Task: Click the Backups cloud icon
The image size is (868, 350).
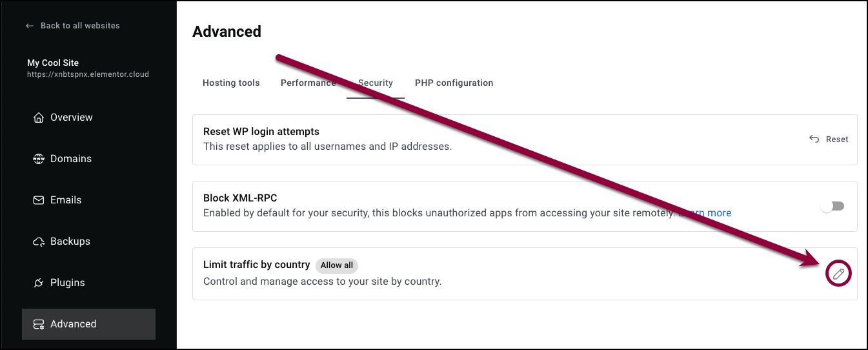Action: pyautogui.click(x=38, y=242)
